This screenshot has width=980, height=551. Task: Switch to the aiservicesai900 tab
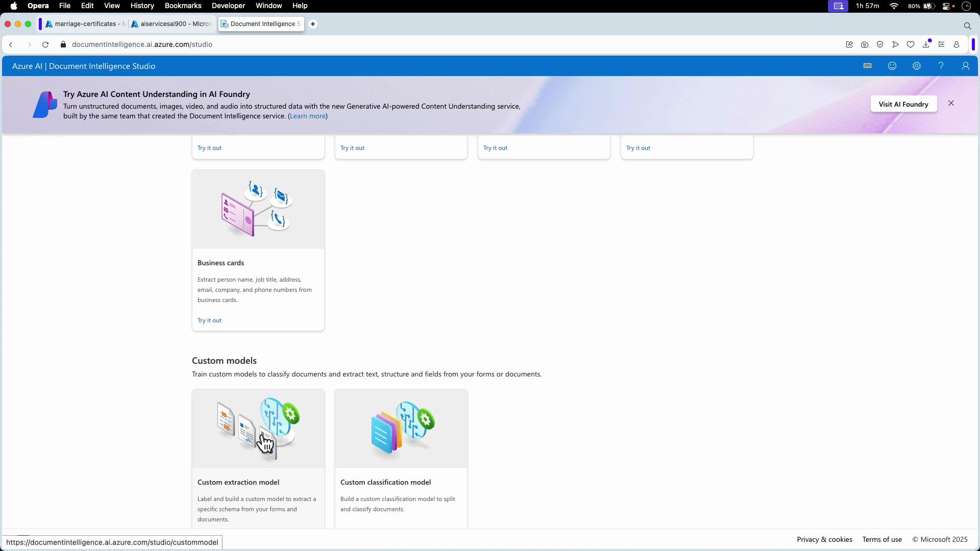[172, 24]
